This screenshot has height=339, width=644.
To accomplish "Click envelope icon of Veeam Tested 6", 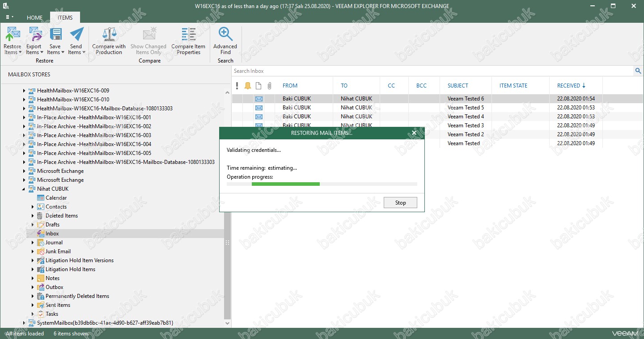I will coord(259,99).
